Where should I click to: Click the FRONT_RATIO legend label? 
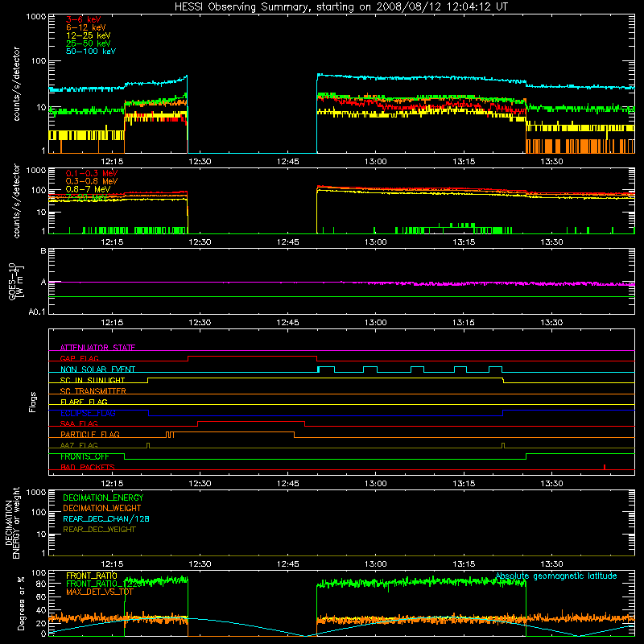92,576
